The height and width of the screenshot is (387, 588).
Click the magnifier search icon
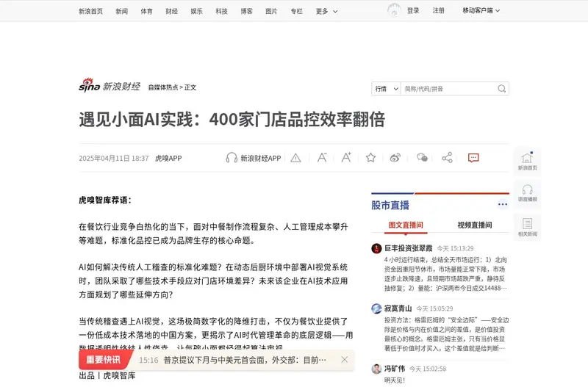coord(502,89)
